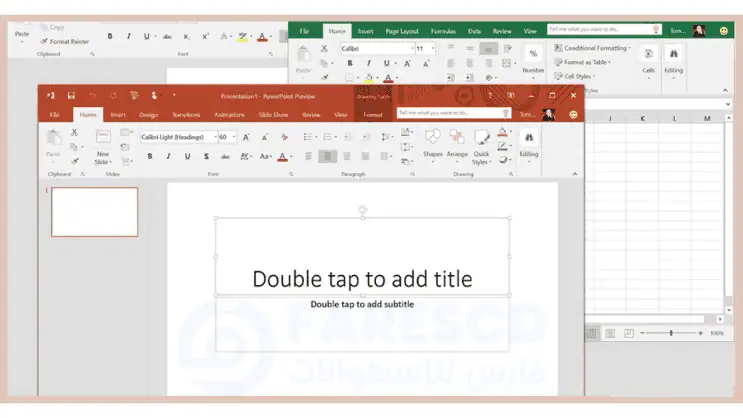Screen dimensions: 743x418
Task: Toggle Text Shadow in PowerPoint
Action: [206, 156]
